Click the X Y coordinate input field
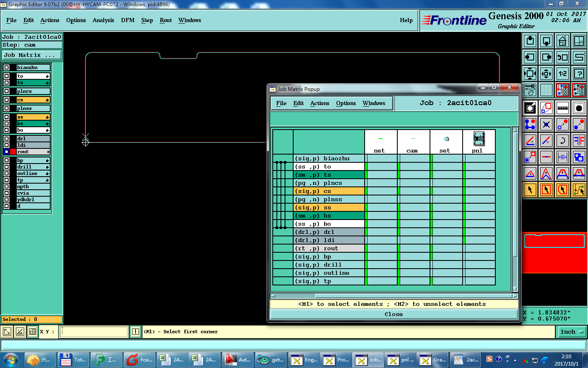Image resolution: width=588 pixels, height=368 pixels. click(x=94, y=332)
